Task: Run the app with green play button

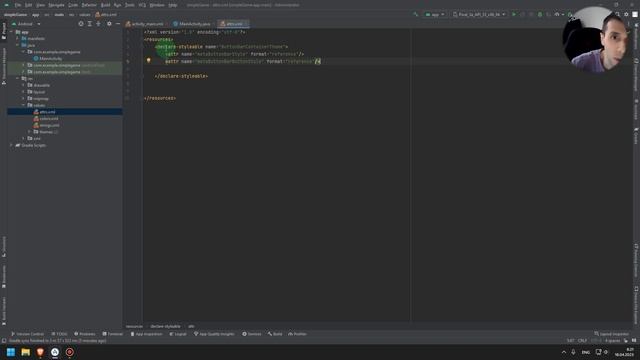Action: click(x=514, y=14)
